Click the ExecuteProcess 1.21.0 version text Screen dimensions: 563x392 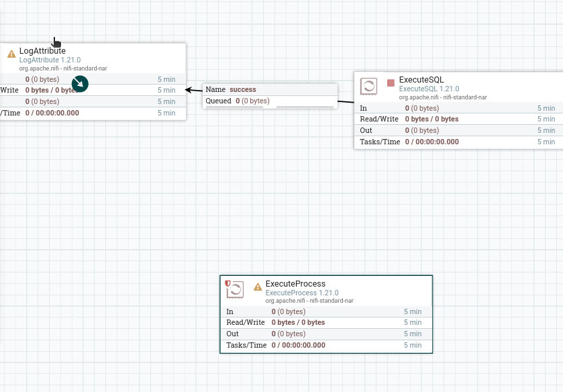[x=302, y=293]
